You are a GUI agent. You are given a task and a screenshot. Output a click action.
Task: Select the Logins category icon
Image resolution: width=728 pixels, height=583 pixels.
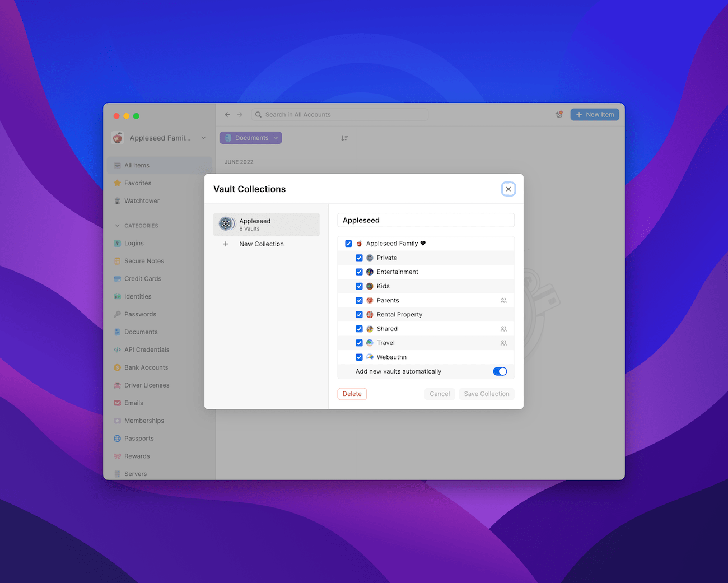tap(118, 243)
